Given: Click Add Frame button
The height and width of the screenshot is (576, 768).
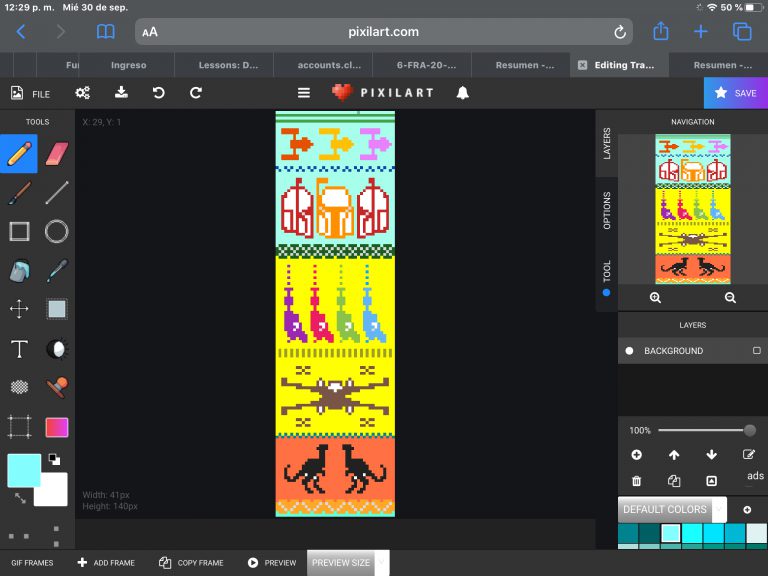Looking at the screenshot, I should pyautogui.click(x=106, y=563).
